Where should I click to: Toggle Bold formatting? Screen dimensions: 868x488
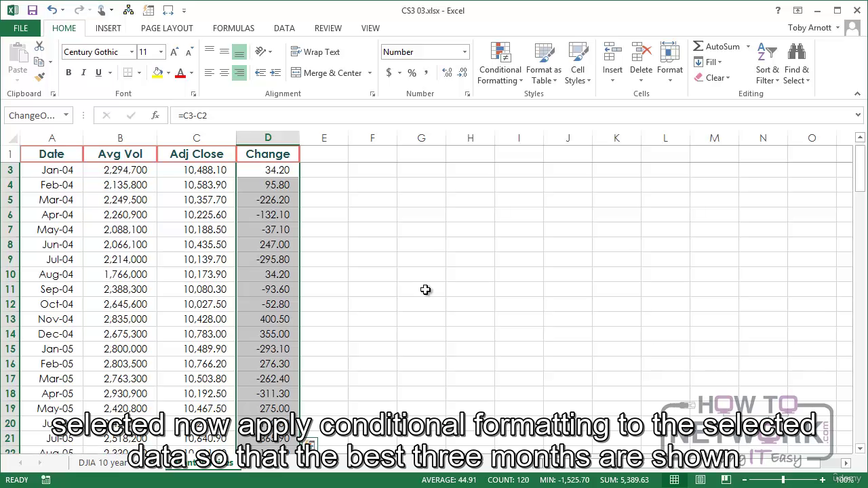coord(68,73)
